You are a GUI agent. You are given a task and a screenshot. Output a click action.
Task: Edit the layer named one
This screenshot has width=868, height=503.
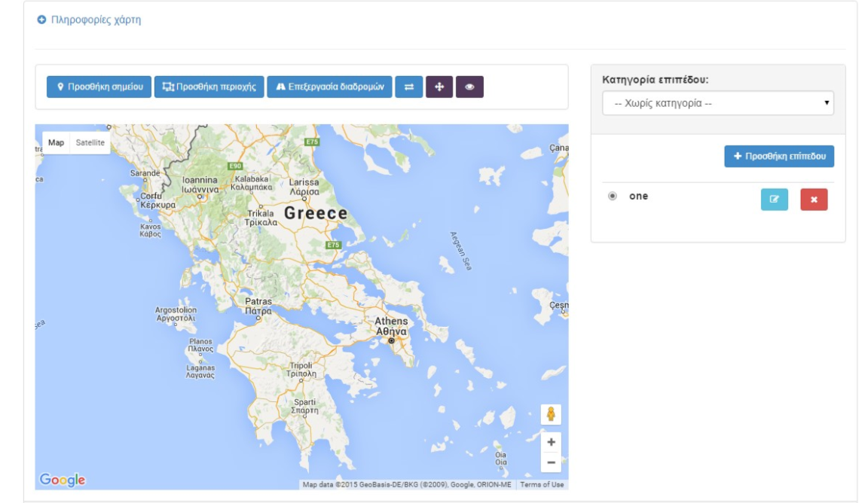pos(774,200)
